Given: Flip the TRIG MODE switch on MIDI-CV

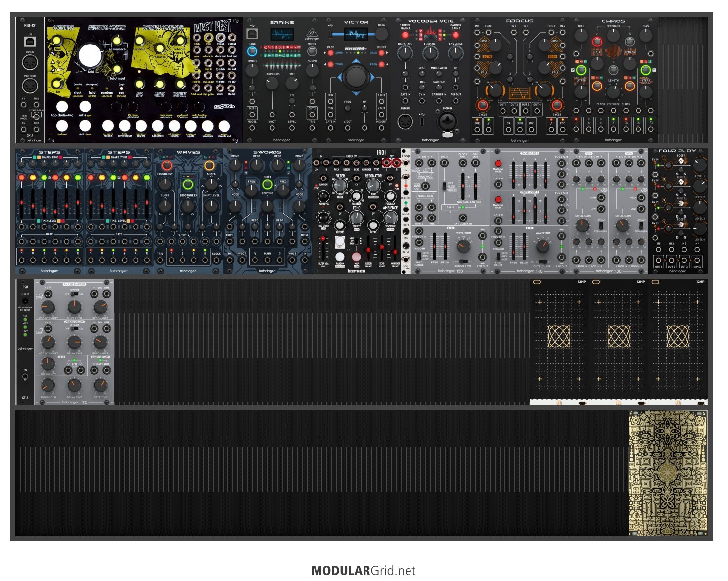Looking at the screenshot, I should pyautogui.click(x=35, y=117).
